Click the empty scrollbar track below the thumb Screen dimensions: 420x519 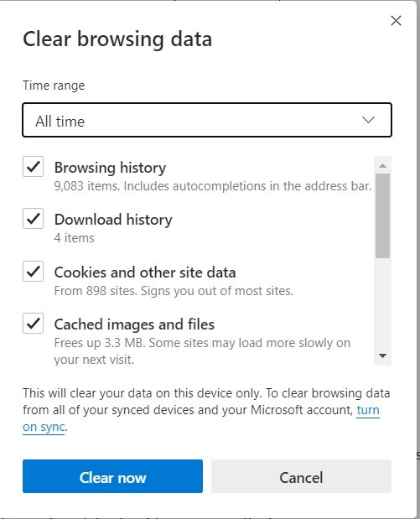[x=382, y=303]
